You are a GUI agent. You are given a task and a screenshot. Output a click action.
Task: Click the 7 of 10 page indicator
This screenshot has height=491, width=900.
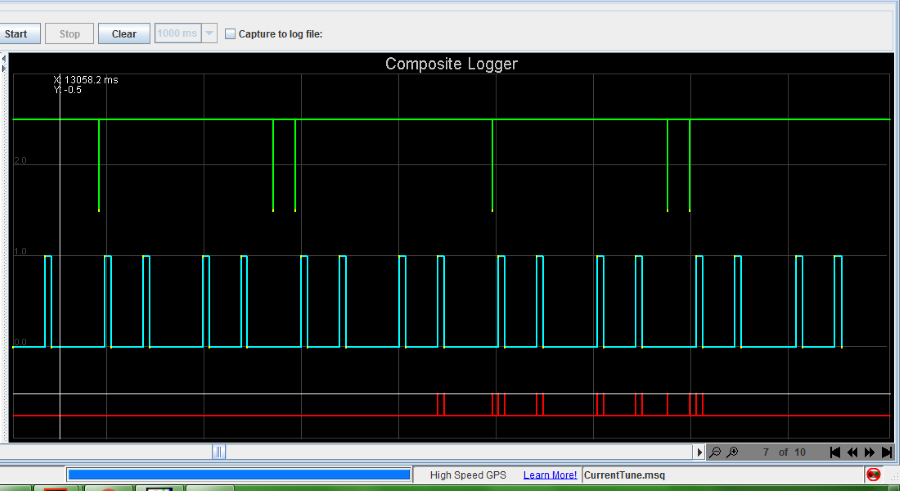click(x=784, y=453)
